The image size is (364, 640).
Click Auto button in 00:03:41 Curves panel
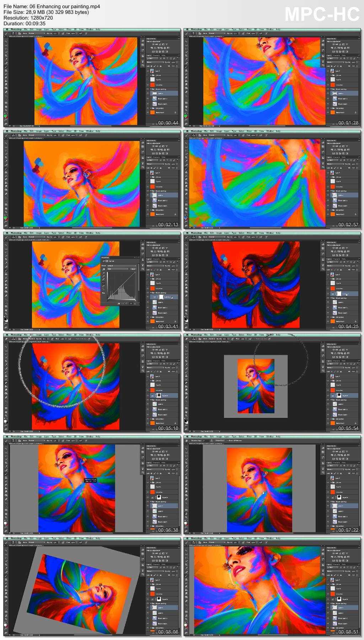tap(133, 269)
